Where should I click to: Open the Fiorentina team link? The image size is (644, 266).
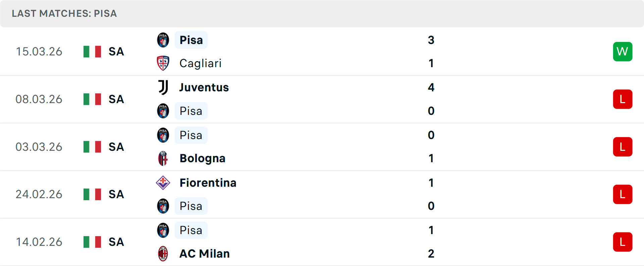pos(208,183)
